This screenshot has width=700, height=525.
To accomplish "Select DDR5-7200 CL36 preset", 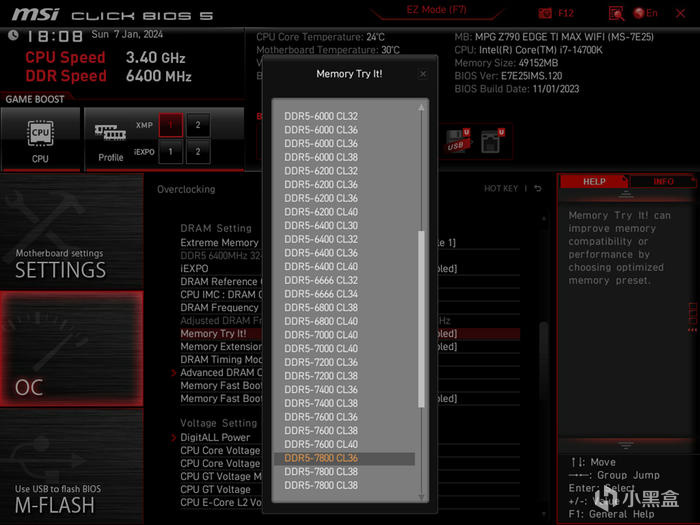I will click(321, 362).
